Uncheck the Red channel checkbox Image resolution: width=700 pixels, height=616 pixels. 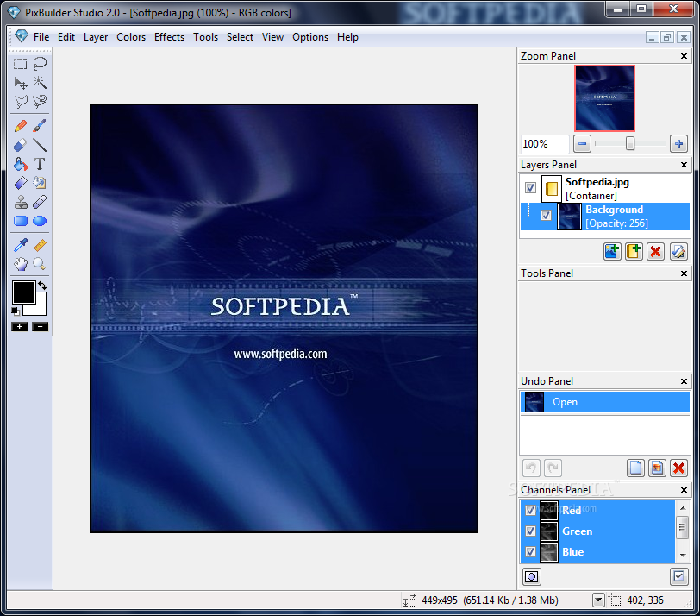click(530, 510)
